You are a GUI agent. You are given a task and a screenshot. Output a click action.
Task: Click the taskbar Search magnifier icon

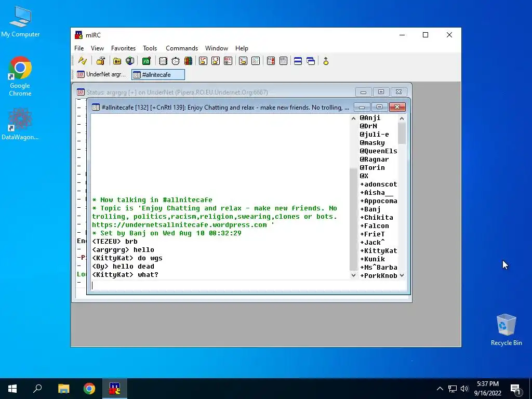point(37,389)
